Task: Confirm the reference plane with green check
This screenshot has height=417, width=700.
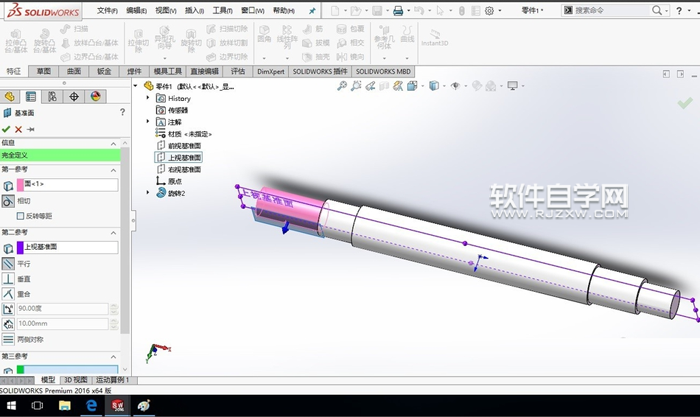Action: tap(6, 129)
